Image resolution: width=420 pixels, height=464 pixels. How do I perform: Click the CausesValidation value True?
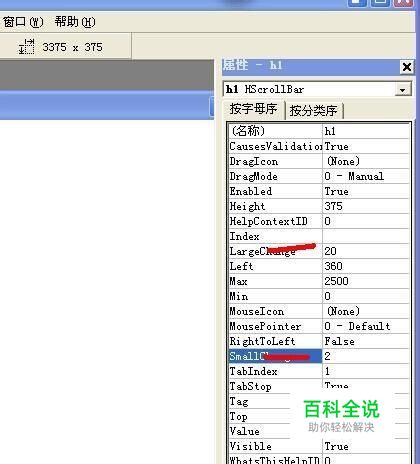pos(366,146)
